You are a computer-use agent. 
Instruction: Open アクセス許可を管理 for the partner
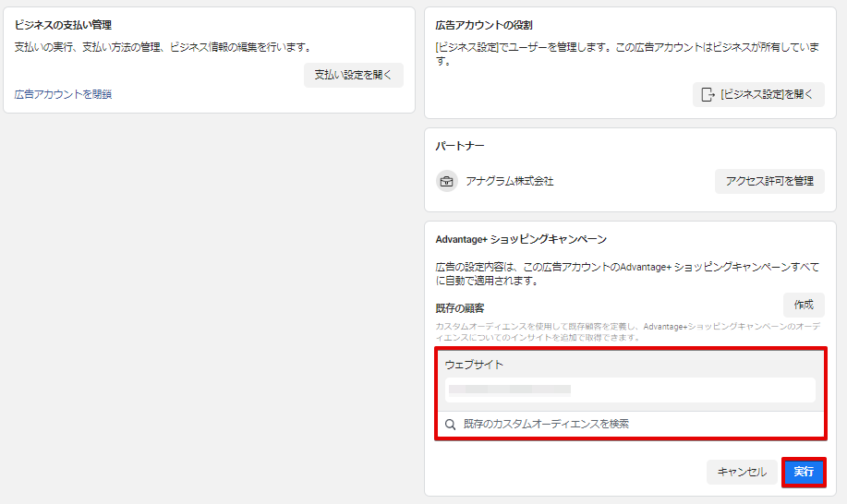tap(769, 181)
